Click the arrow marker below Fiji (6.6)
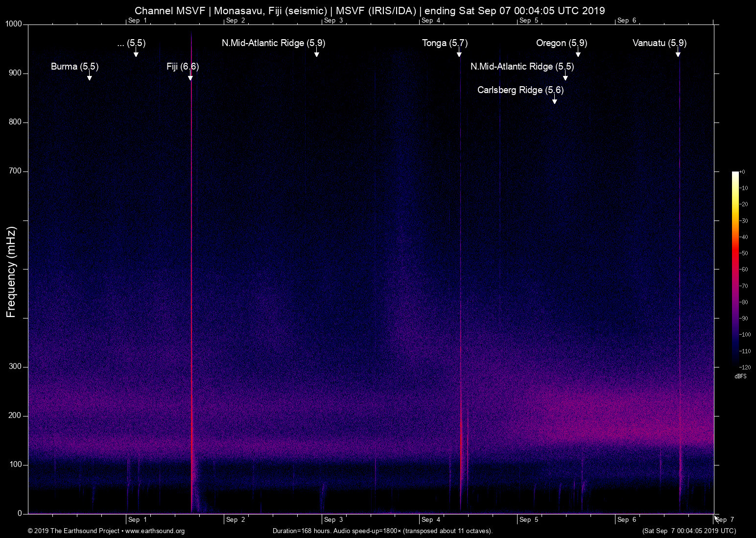756x538 pixels. coord(190,77)
